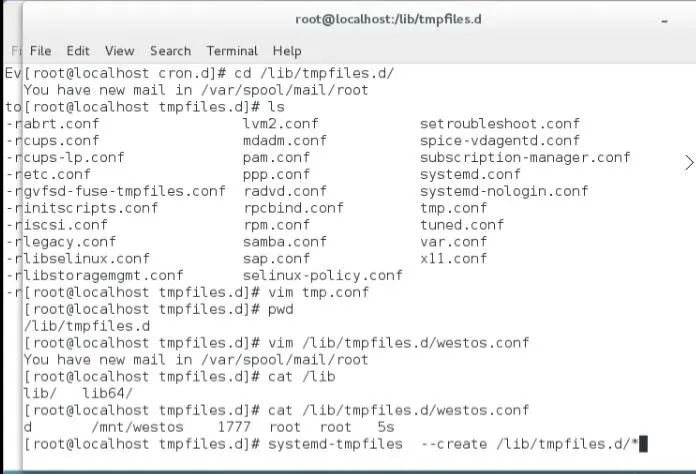Open the Help menu

click(x=287, y=51)
